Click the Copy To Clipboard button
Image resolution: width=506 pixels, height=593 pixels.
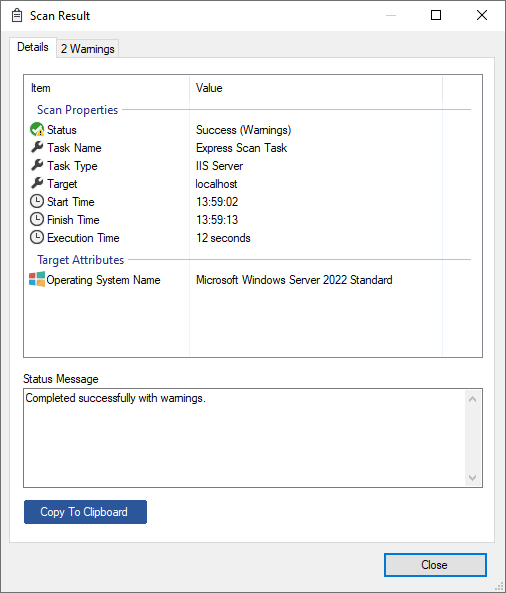pos(85,512)
